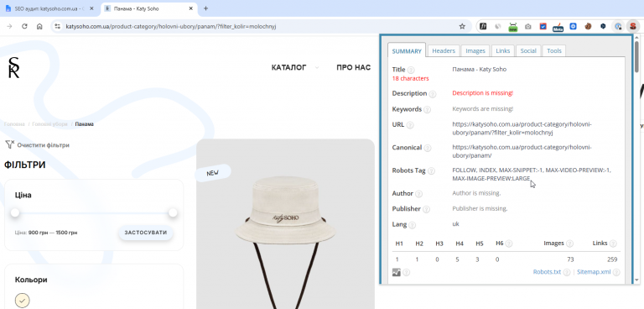Click 'Очистити фільтри' link

coord(43,145)
